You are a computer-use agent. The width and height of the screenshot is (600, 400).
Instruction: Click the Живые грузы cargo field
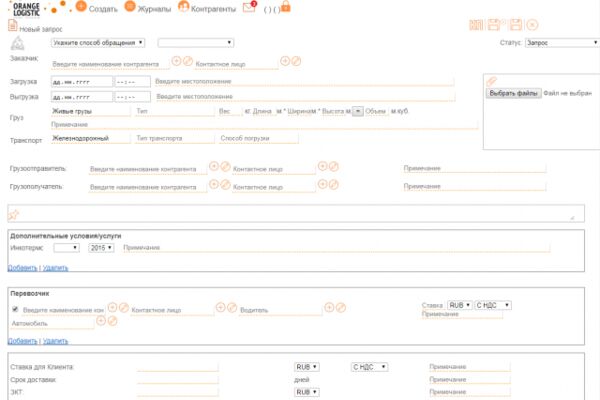(x=91, y=111)
